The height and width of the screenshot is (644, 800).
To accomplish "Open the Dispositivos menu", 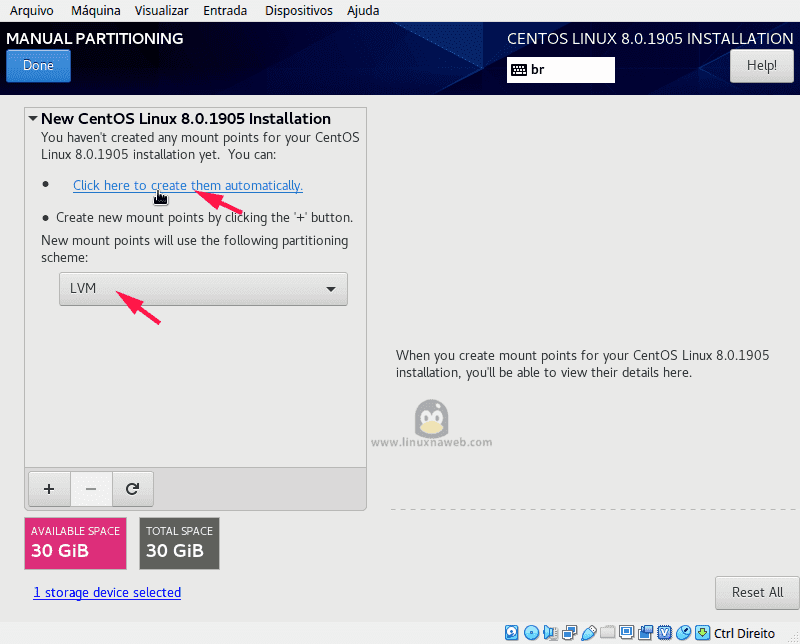I will [x=298, y=11].
